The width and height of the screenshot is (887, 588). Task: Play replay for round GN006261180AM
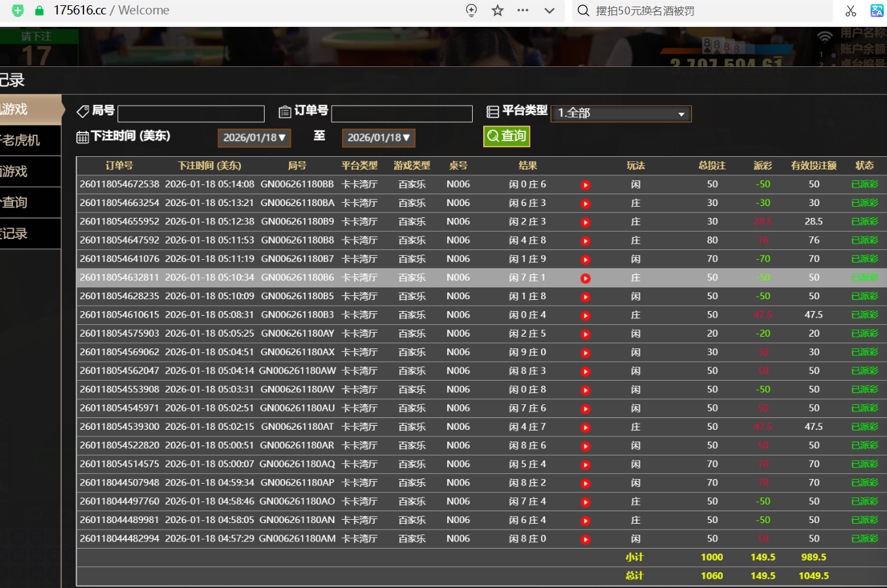coord(586,539)
